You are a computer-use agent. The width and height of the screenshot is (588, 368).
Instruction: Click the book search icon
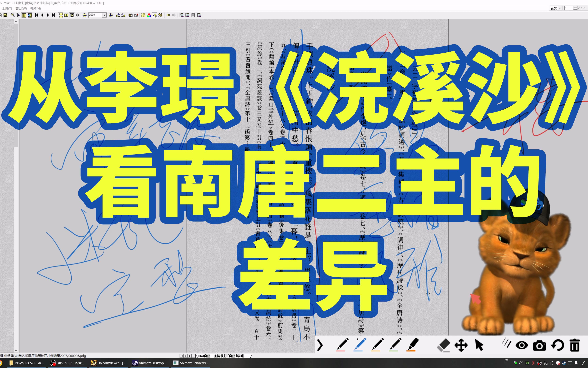130,15
